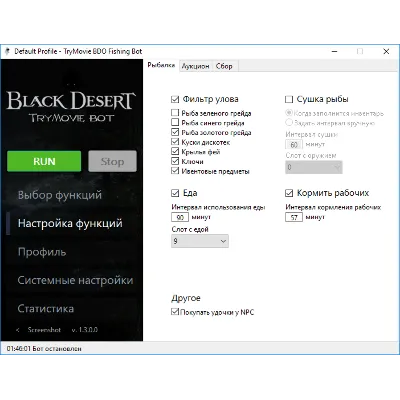This screenshot has width=400, height=400.
Task: Select Настройка функций sidebar item
Action: pyautogui.click(x=70, y=223)
